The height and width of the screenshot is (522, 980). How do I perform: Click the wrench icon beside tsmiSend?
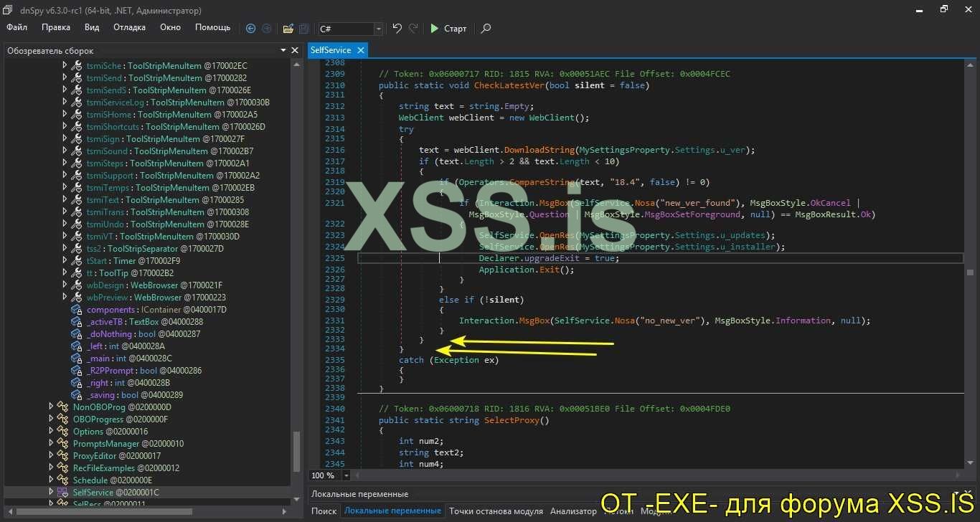point(77,78)
